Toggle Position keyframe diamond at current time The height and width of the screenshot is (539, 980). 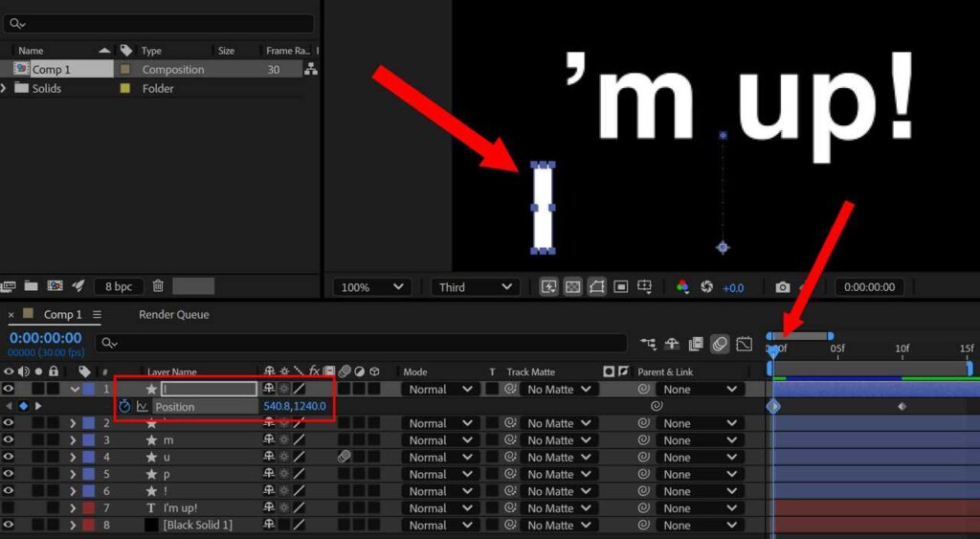(24, 407)
